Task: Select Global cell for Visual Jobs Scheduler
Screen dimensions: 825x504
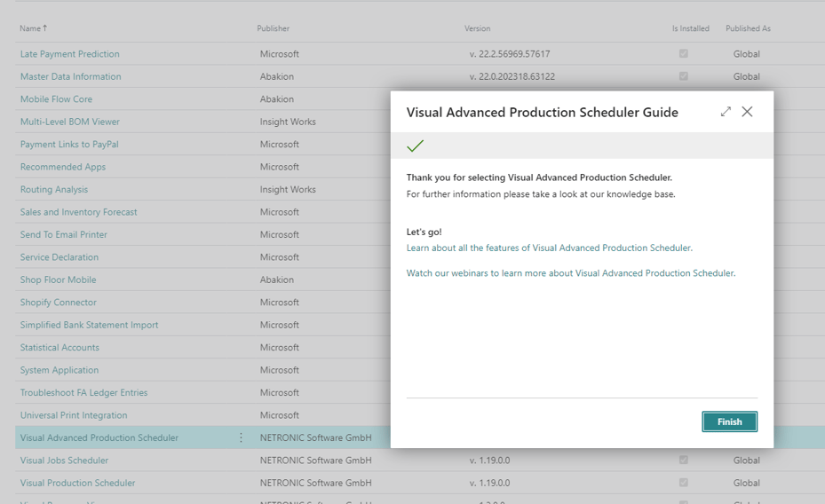Action: point(747,461)
